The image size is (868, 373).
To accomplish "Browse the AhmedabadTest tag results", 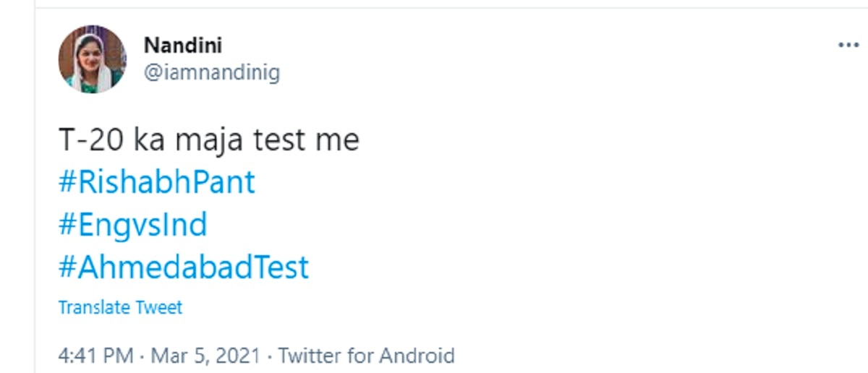I will [184, 267].
